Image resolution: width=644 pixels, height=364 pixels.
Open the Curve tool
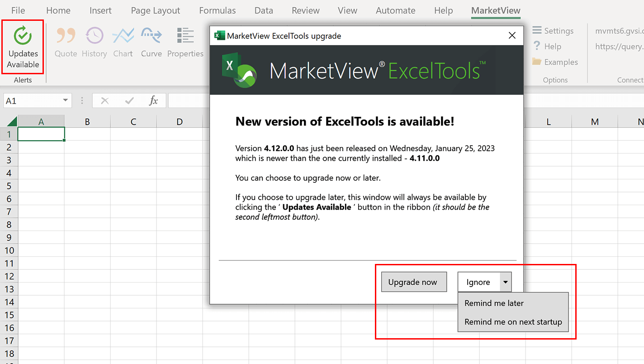(x=151, y=43)
